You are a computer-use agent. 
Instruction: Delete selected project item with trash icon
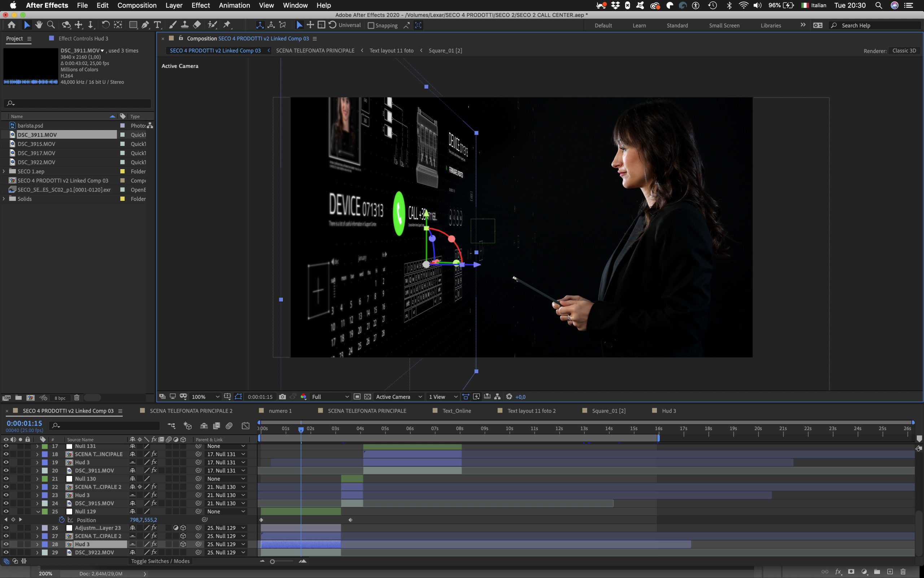[x=77, y=398]
